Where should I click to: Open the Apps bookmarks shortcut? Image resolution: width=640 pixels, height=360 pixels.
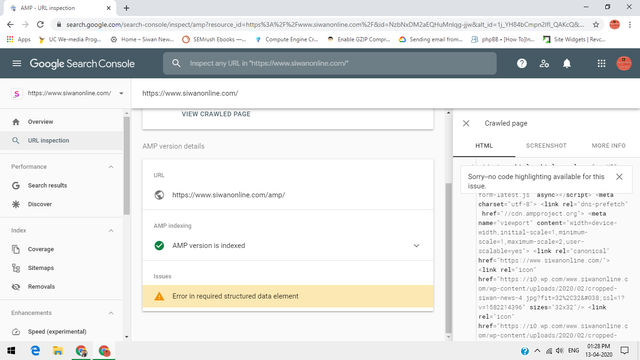18,40
